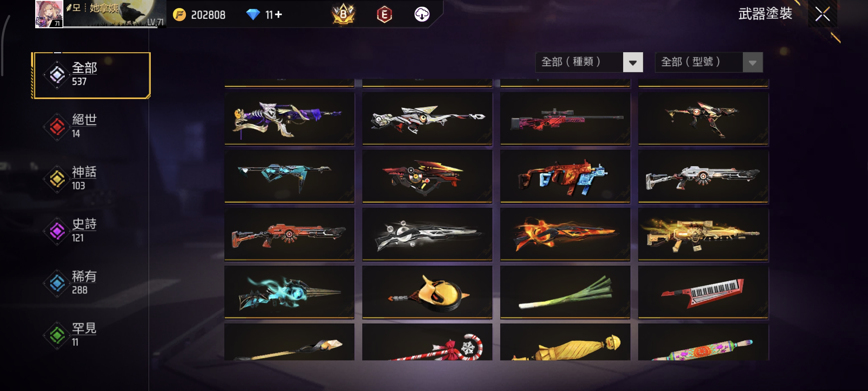868x391 pixels.
Task: Click the gold coin currency icon
Action: (x=179, y=14)
